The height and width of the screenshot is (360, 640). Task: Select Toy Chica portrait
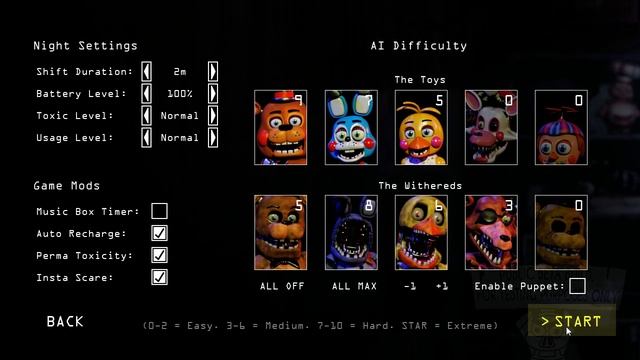tap(421, 128)
